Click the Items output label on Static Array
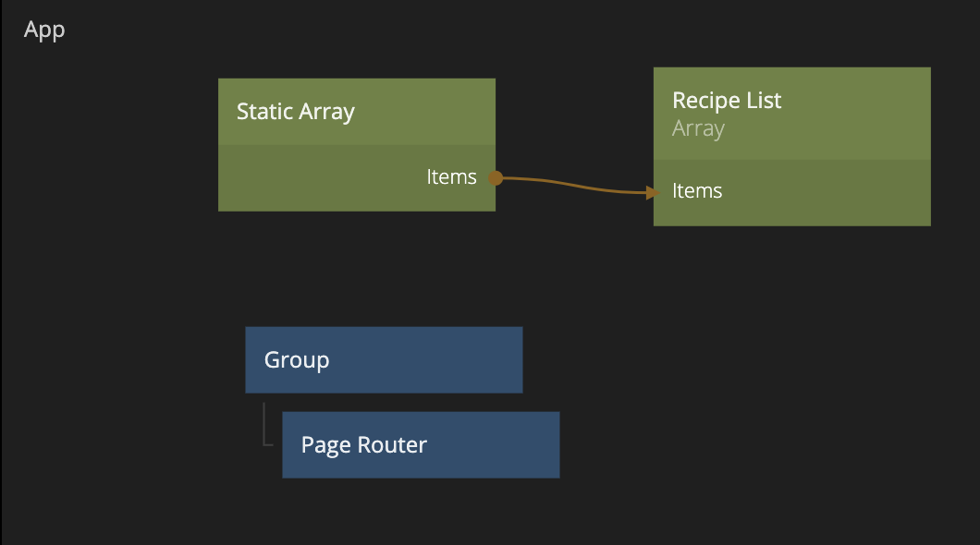The image size is (980, 545). point(451,177)
